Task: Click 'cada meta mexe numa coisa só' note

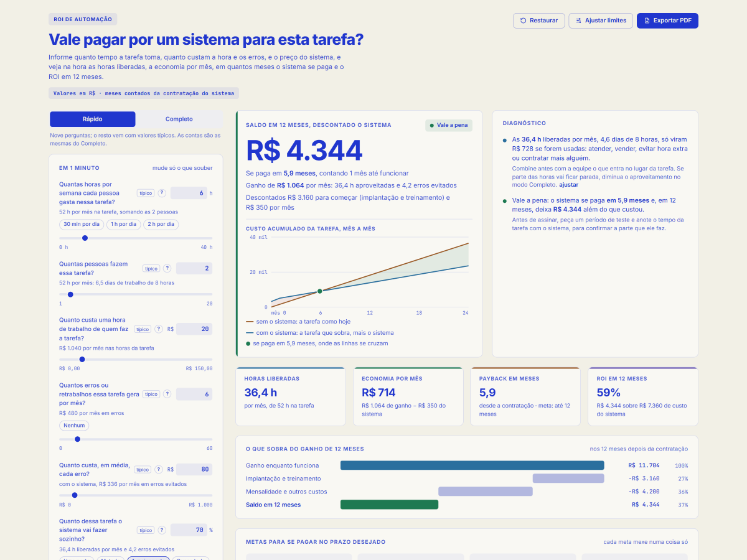Action: (x=646, y=542)
